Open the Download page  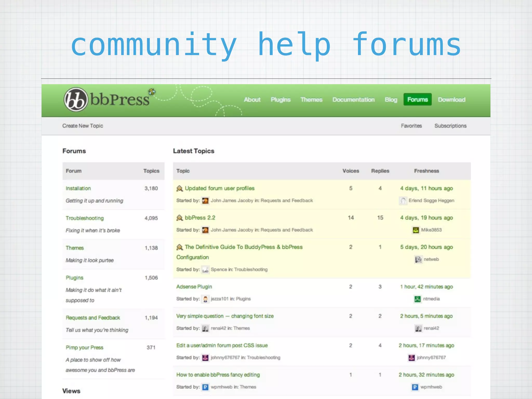pos(452,99)
